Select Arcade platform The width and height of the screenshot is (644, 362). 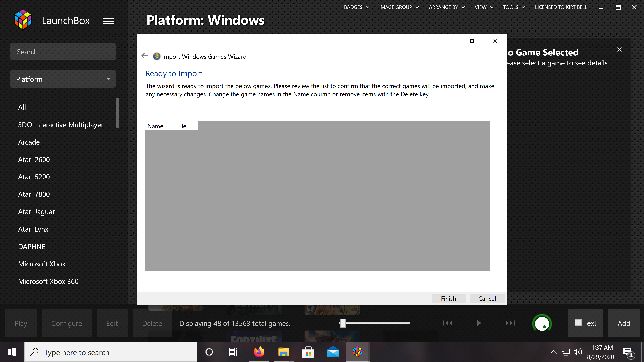pyautogui.click(x=29, y=142)
